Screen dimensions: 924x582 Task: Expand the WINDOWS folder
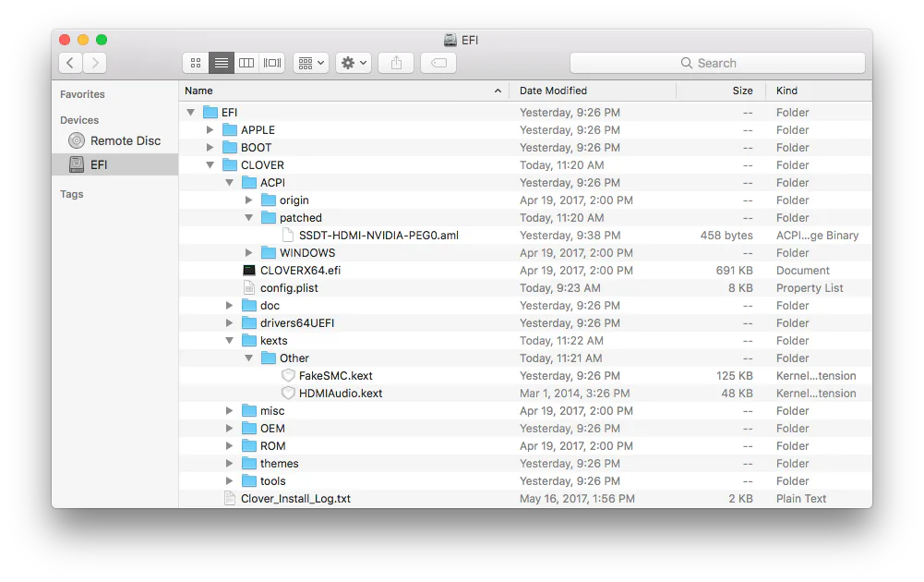click(248, 253)
